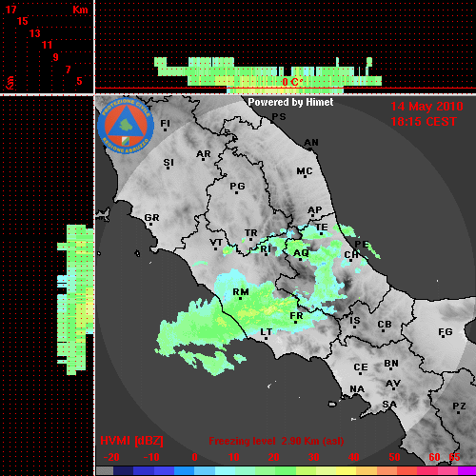Click the GR city marker
The image size is (476, 476).
151,219
